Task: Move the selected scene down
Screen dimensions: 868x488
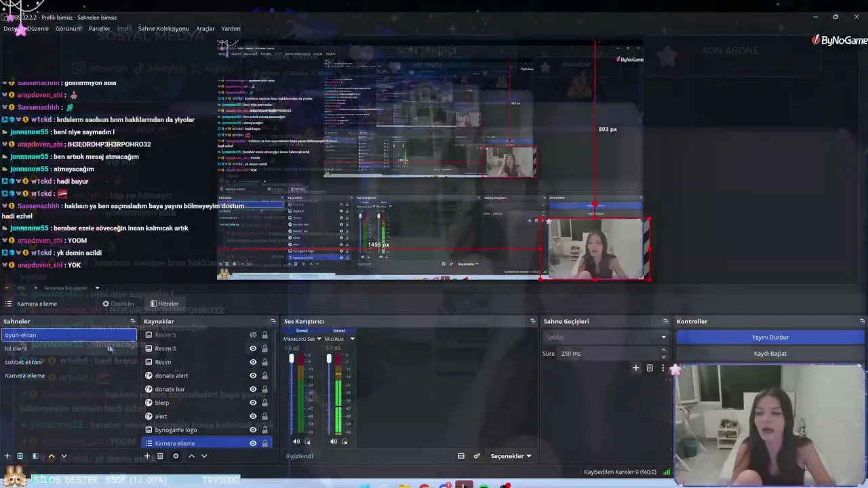Action: coord(64,456)
